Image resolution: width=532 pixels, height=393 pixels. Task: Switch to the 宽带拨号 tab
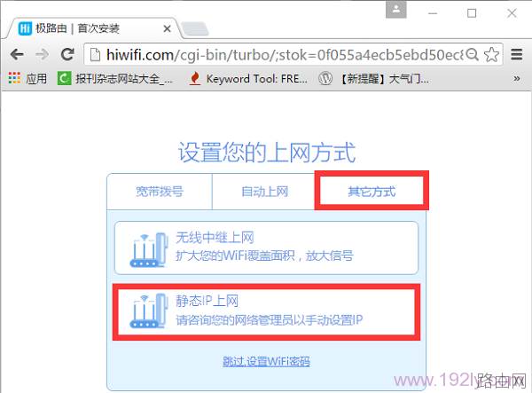click(160, 192)
